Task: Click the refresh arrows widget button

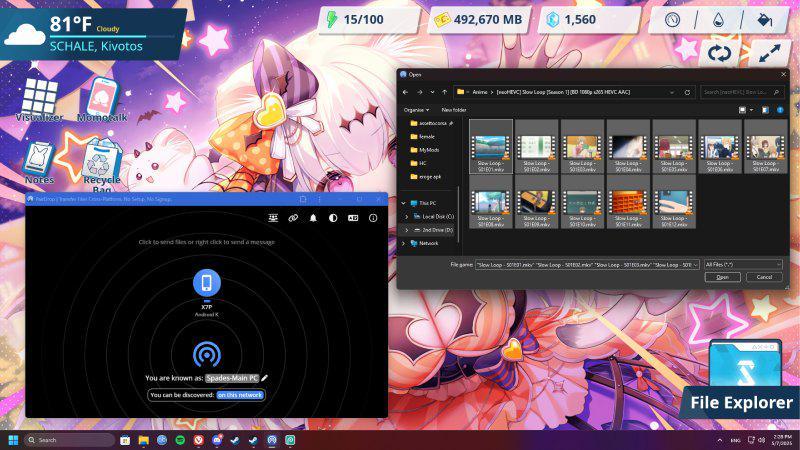Action: coord(719,53)
